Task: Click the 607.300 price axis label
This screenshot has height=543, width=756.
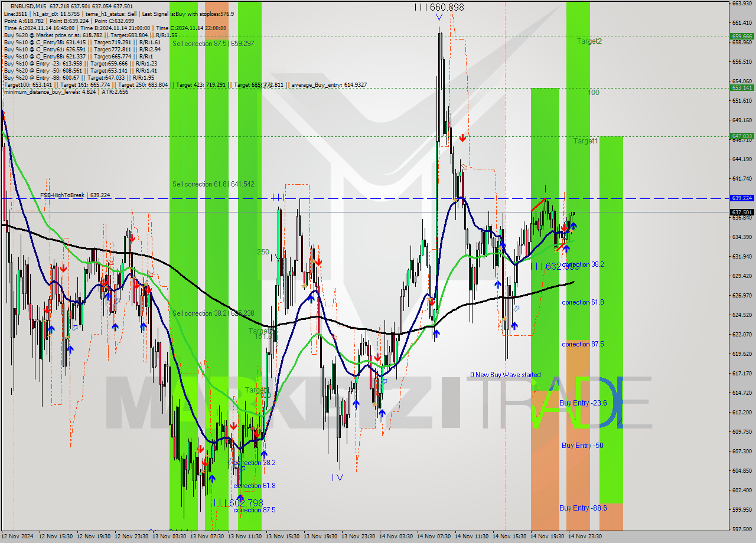Action: point(742,452)
